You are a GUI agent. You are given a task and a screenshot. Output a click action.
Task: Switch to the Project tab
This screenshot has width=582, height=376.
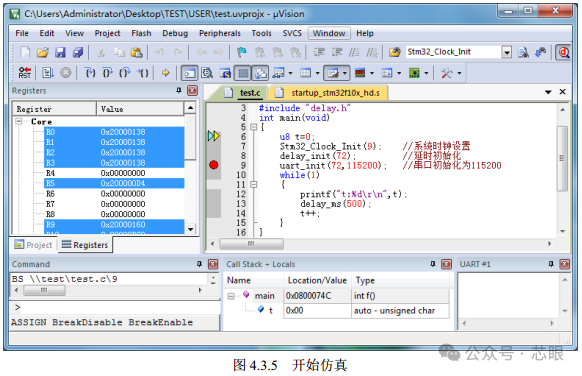coord(33,245)
